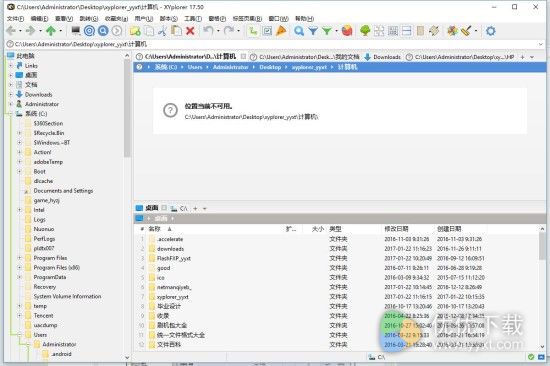Toggle the green branch view icon
550x366 pixels.
point(253,31)
